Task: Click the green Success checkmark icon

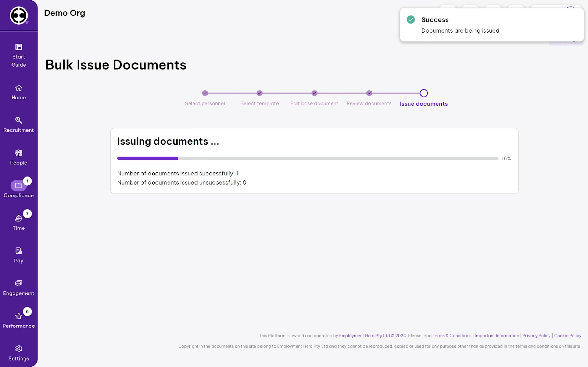Action: click(411, 20)
